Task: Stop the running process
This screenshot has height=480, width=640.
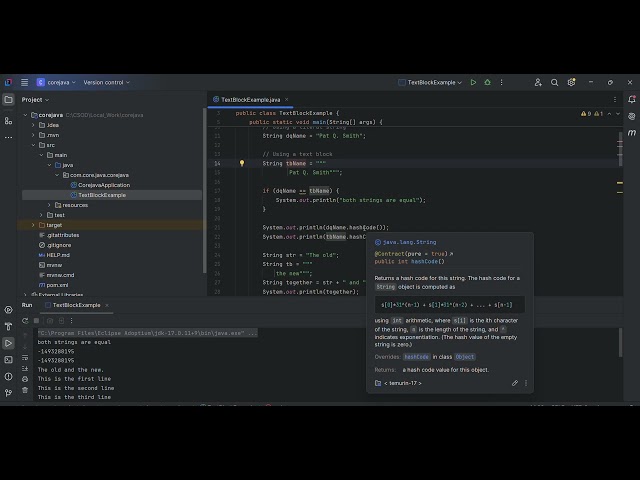Action: pyautogui.click(x=36, y=321)
